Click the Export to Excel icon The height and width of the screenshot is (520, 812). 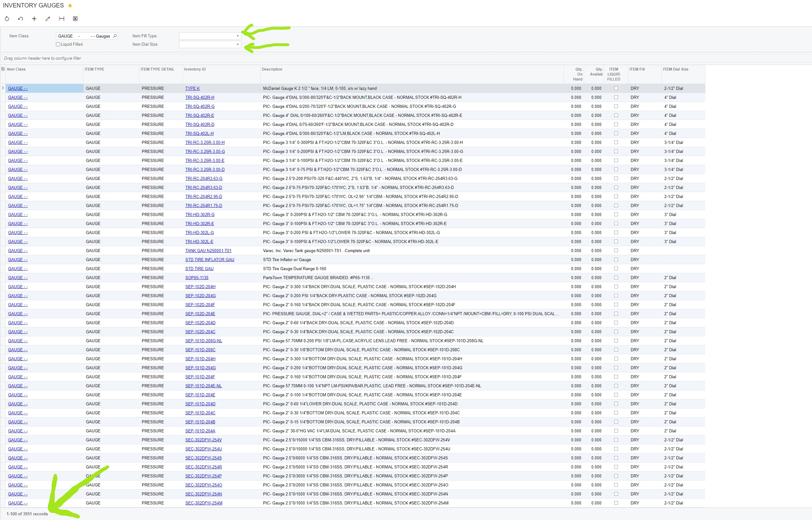[x=75, y=19]
